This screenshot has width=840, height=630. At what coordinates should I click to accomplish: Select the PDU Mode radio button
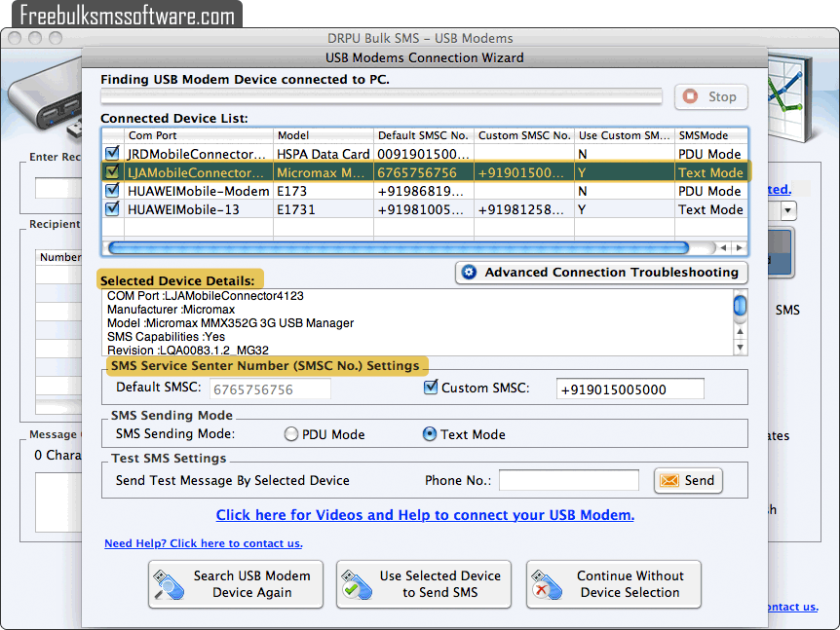click(291, 434)
